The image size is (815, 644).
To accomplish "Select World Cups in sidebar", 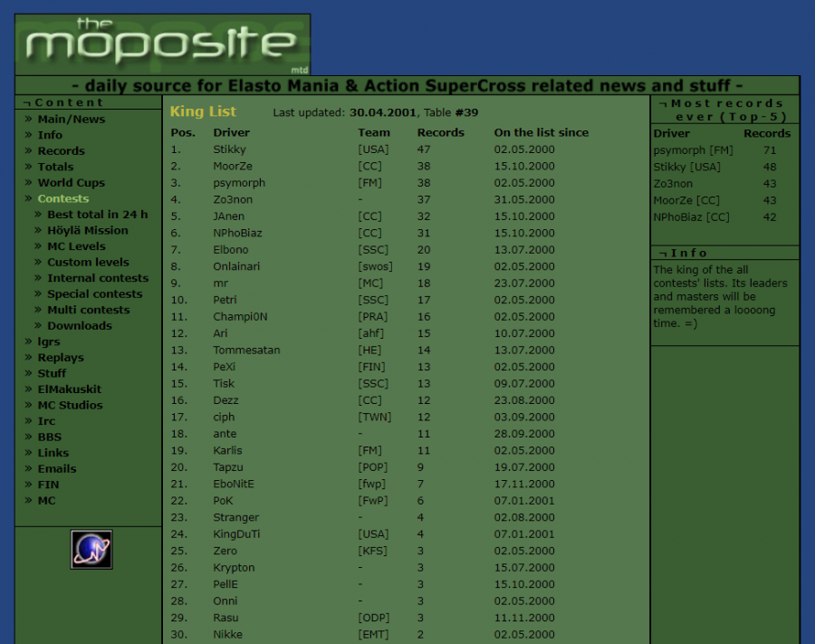I will (71, 183).
